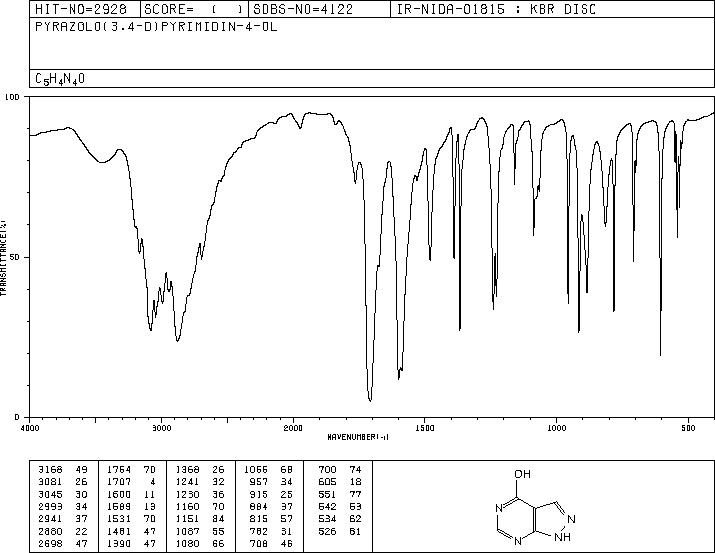Click the OH group in the structure diagram
Viewport: 715px width, 553px height.
[523, 474]
